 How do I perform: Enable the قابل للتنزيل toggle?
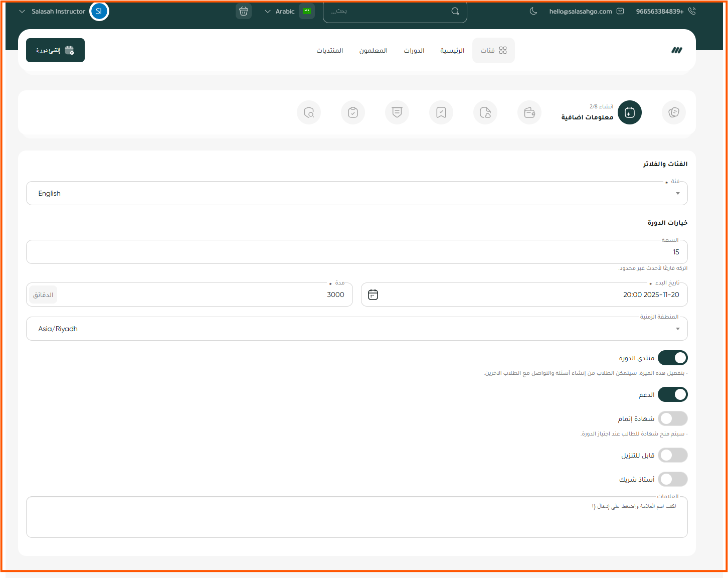pyautogui.click(x=673, y=455)
